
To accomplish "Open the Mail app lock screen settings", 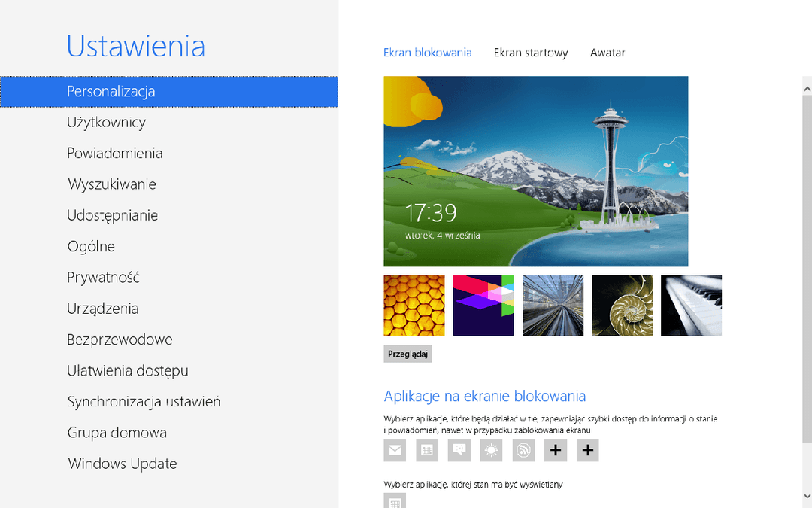I will (x=395, y=450).
